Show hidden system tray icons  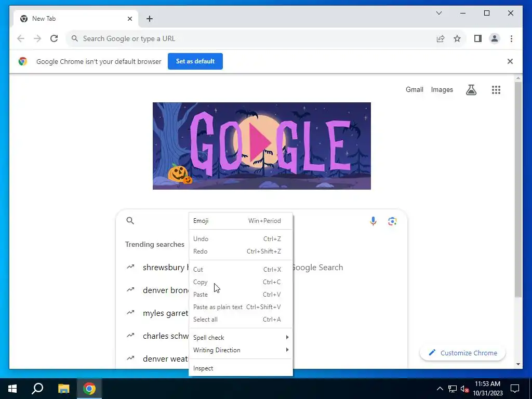click(x=440, y=389)
